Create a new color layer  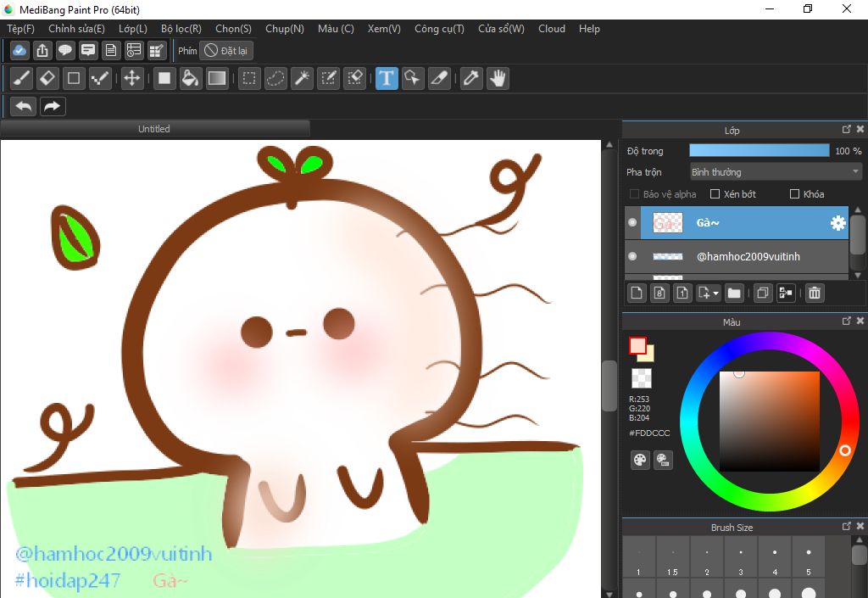pos(637,293)
